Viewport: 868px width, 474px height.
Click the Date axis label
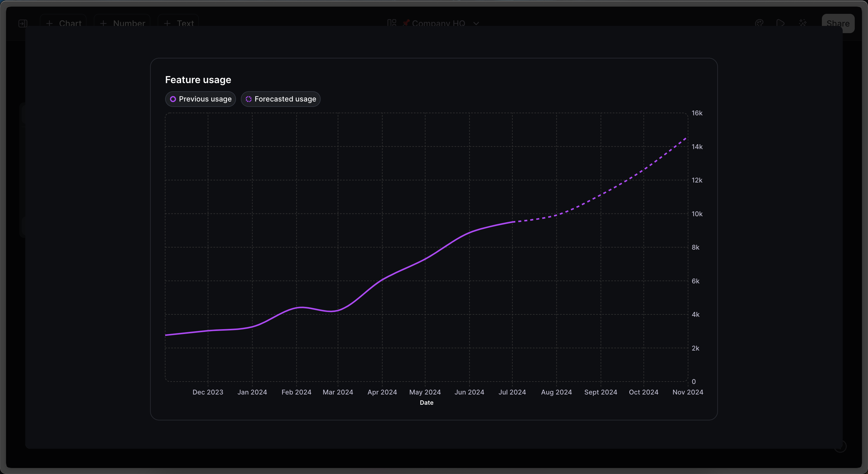pos(426,403)
